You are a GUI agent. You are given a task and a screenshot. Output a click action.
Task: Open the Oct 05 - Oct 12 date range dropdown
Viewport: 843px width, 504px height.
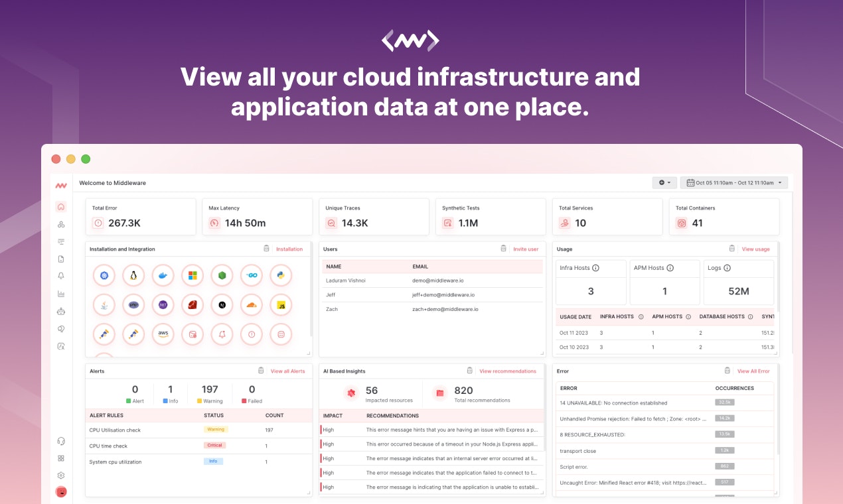pos(734,182)
